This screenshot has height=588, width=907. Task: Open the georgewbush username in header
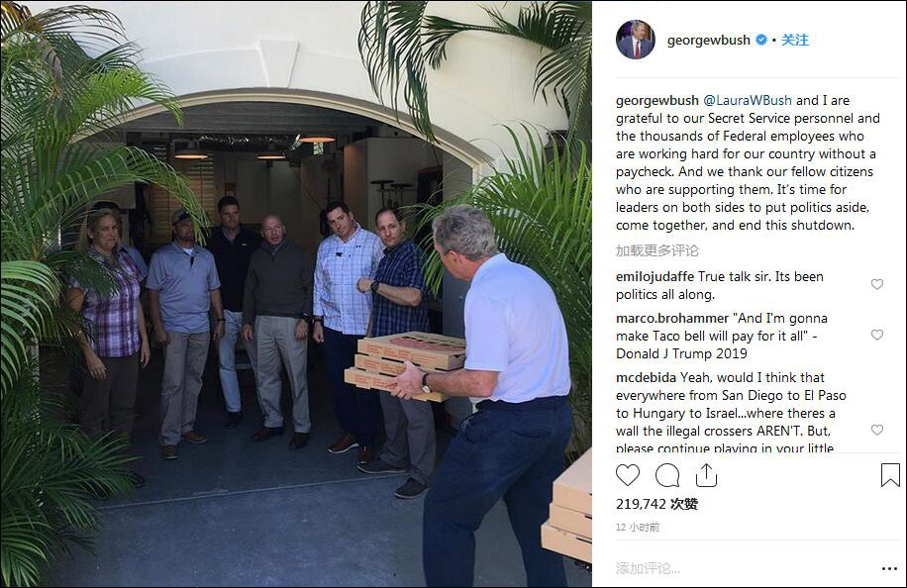point(708,40)
